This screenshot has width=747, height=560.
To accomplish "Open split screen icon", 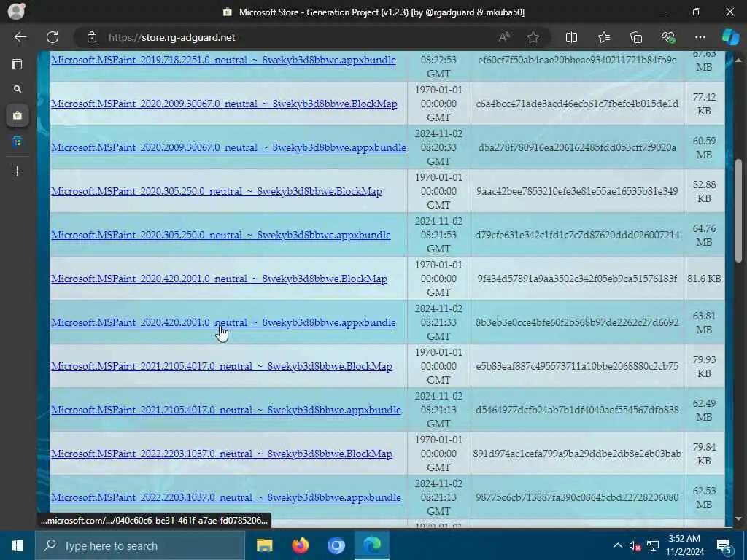I will coord(571,37).
